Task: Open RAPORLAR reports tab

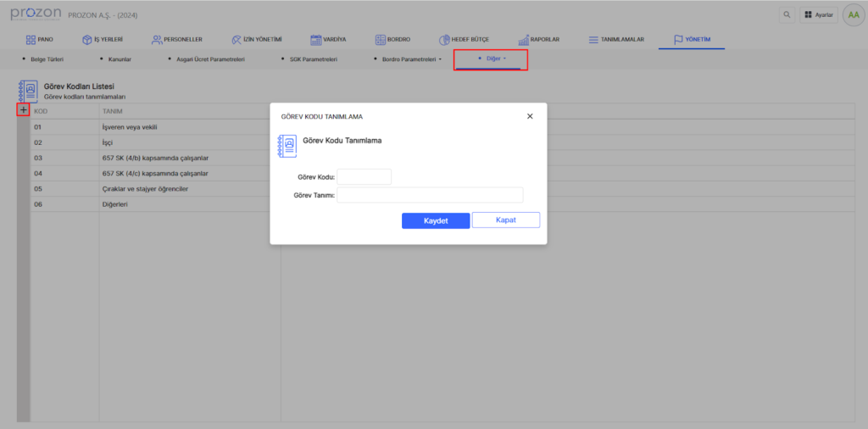Action: 539,39
